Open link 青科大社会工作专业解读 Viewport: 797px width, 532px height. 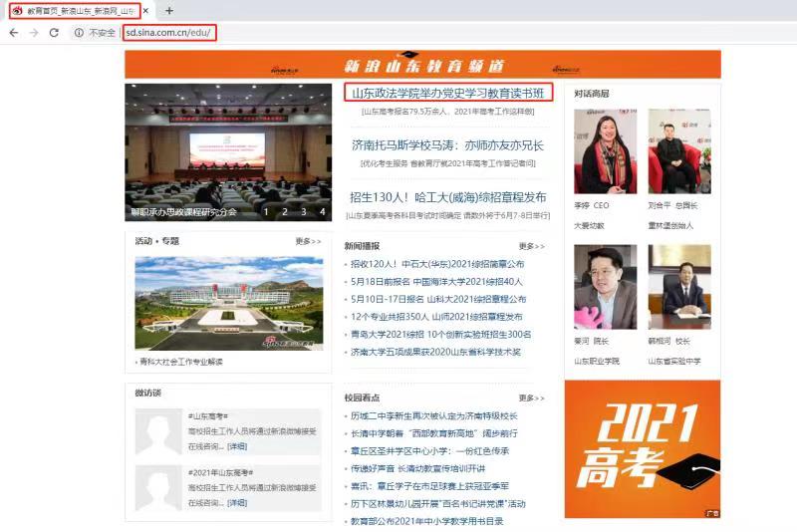(x=181, y=362)
